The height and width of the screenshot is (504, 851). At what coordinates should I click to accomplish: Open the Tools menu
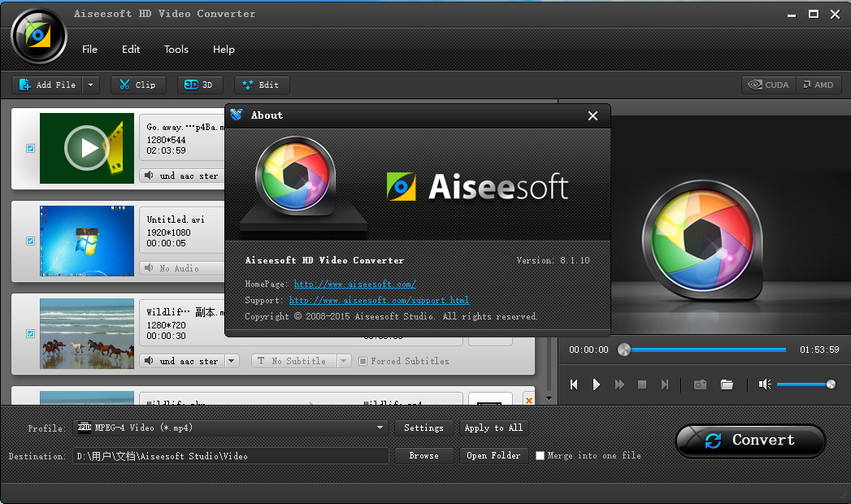click(x=176, y=50)
